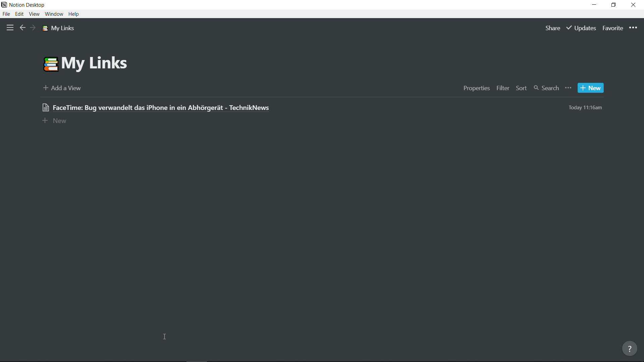Click the help question mark button
The height and width of the screenshot is (362, 644).
coord(630,349)
